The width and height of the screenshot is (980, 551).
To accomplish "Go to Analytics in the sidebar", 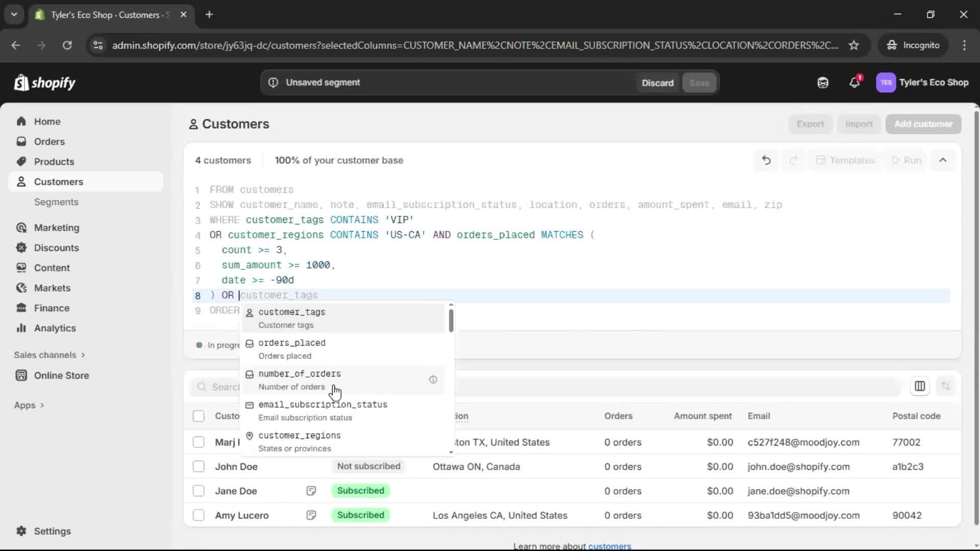I will 55,328.
